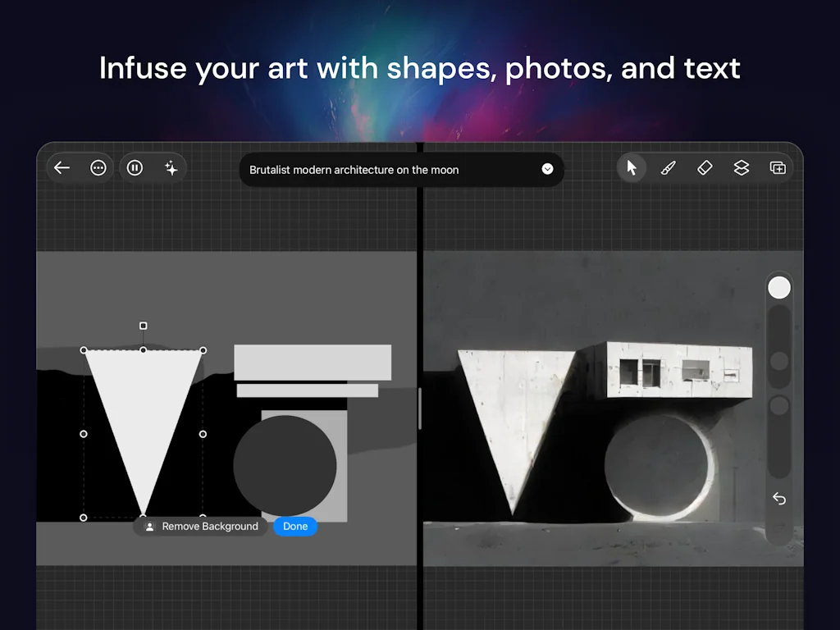
Task: Select the arrow selection tool
Action: pyautogui.click(x=632, y=167)
